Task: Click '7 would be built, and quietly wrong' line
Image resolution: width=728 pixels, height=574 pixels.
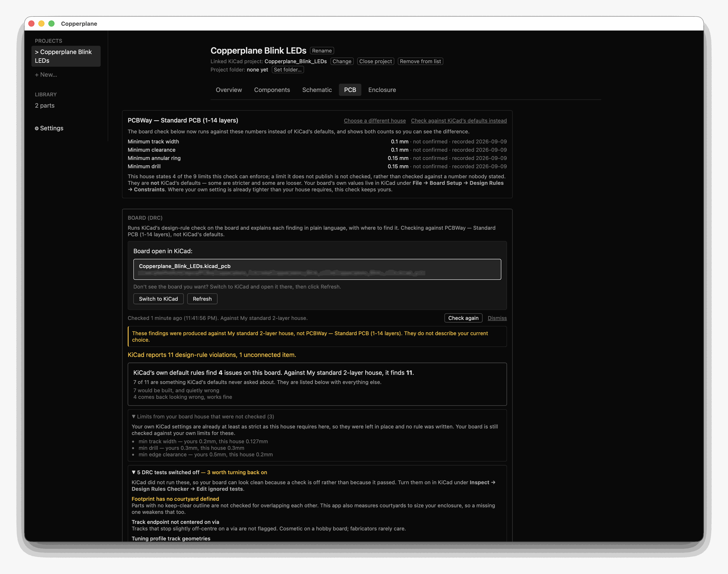Action: 176,390
